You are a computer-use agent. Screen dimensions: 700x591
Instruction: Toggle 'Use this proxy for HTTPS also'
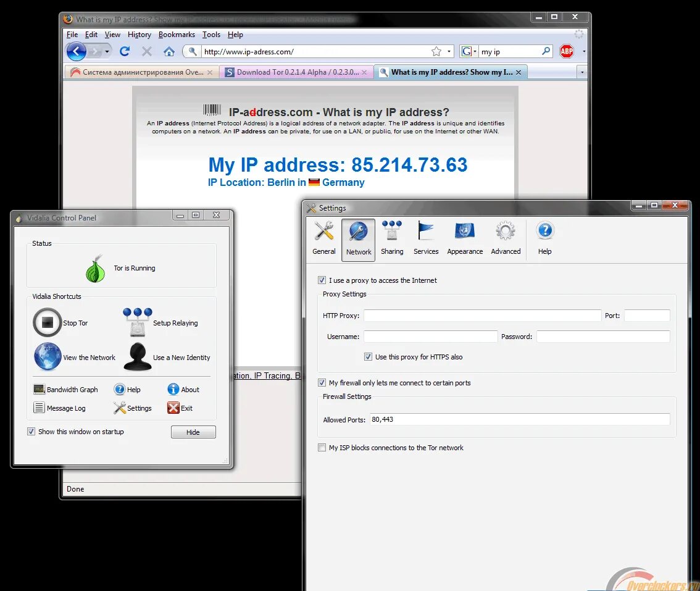(369, 356)
